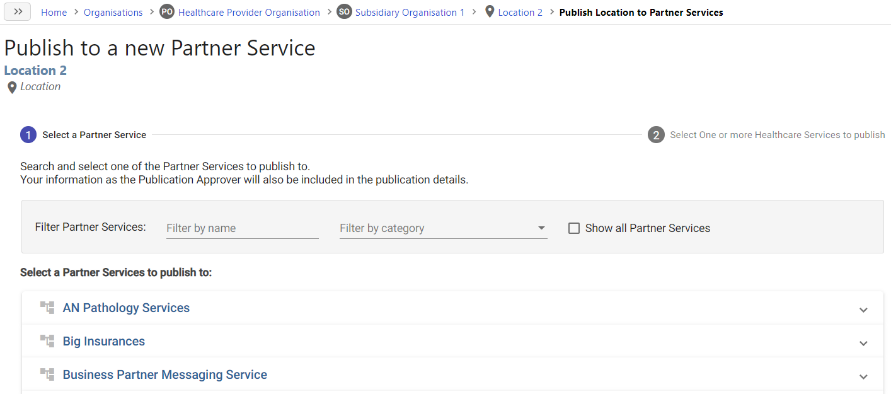Expand the Big Insurances row chevron
891x394 pixels.
tap(863, 343)
